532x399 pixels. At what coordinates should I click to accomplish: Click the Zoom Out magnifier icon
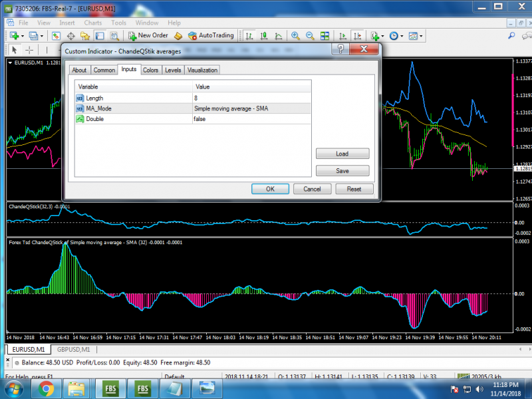tap(310, 36)
